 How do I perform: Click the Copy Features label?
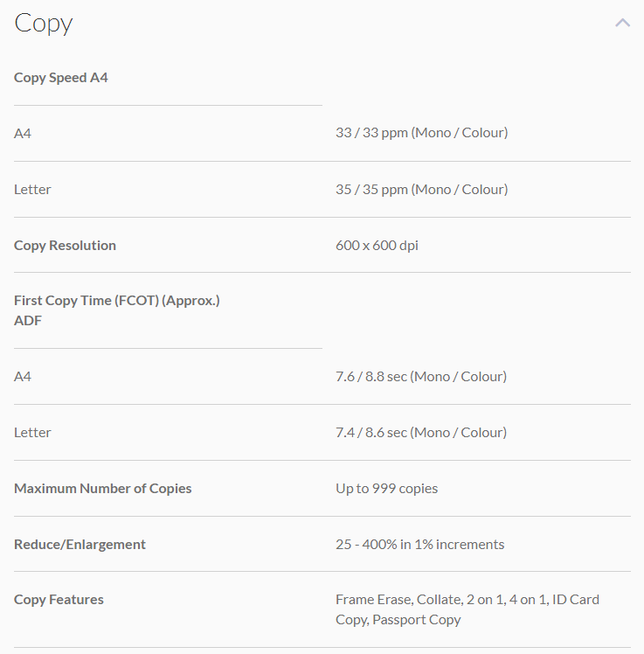(x=59, y=599)
